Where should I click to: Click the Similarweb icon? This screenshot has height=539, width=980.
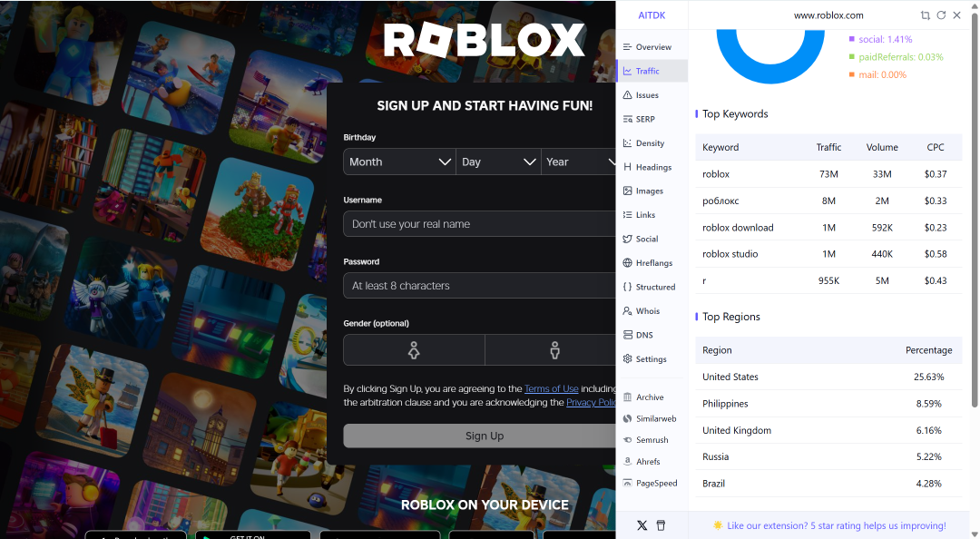point(628,418)
